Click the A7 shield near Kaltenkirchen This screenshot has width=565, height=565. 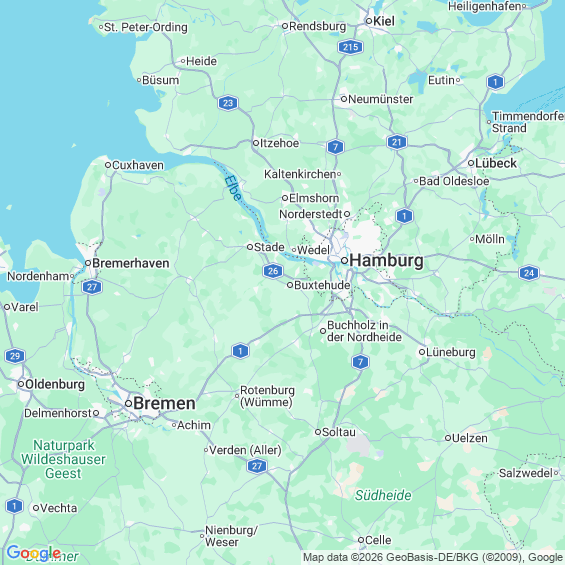coord(335,147)
